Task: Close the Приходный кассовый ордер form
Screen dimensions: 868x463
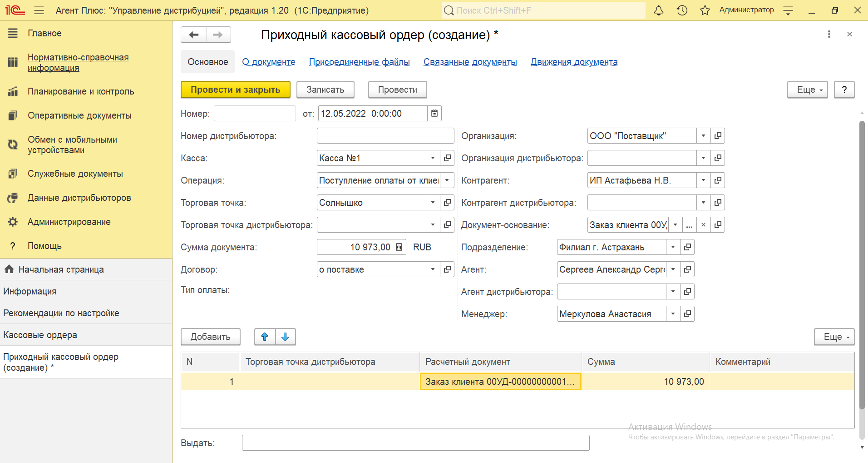Action: click(849, 34)
